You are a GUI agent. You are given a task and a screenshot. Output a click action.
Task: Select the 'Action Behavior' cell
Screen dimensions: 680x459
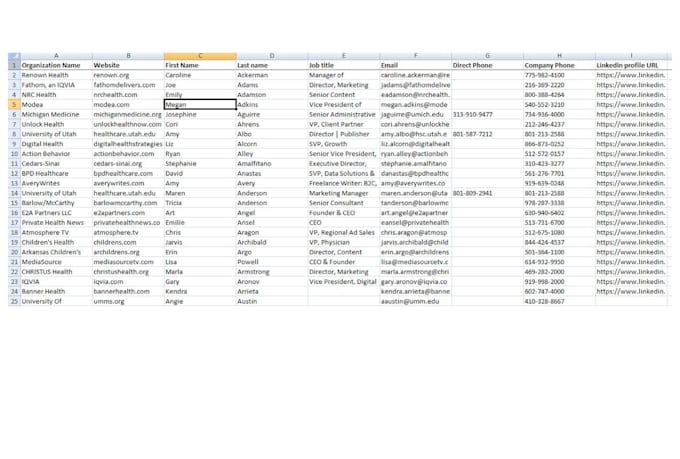[56, 154]
